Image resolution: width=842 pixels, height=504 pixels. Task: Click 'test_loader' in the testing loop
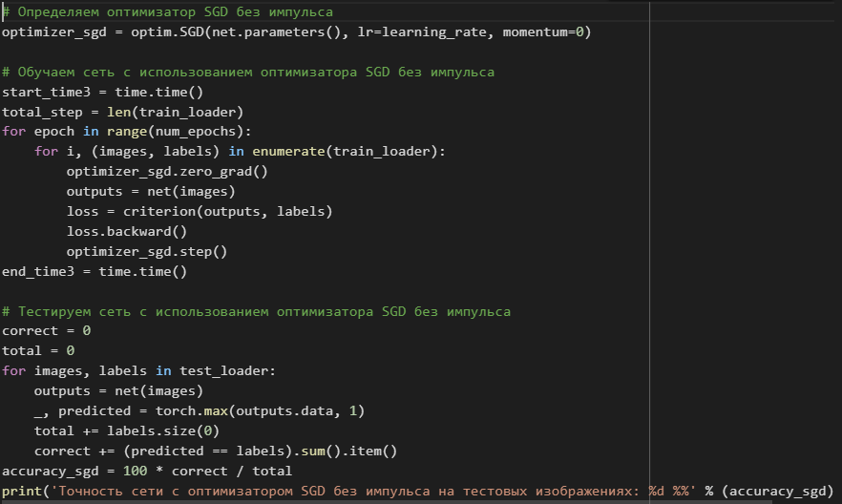(223, 371)
